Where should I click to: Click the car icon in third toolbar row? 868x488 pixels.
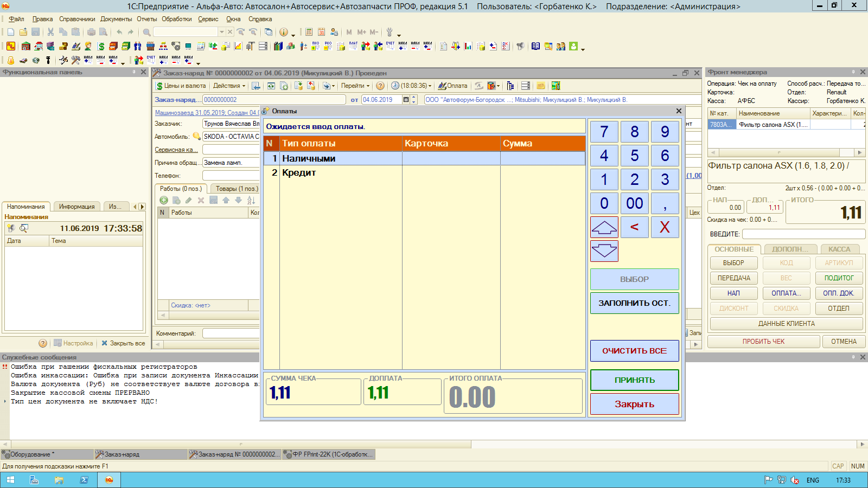(23, 60)
